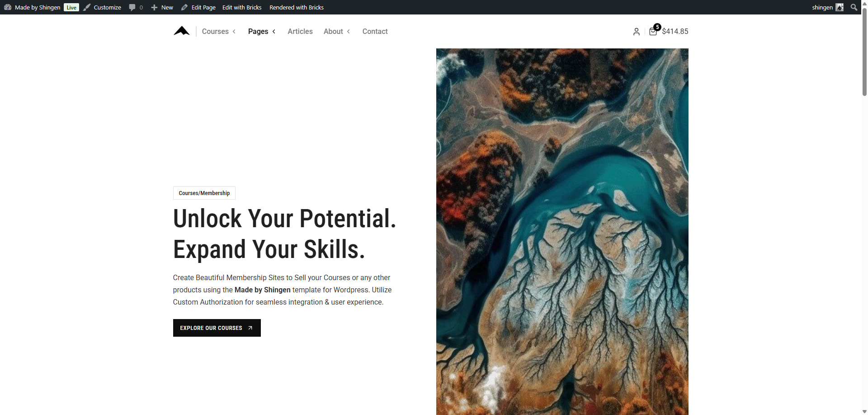
Task: Click the Courses/Membership tag label
Action: [204, 193]
